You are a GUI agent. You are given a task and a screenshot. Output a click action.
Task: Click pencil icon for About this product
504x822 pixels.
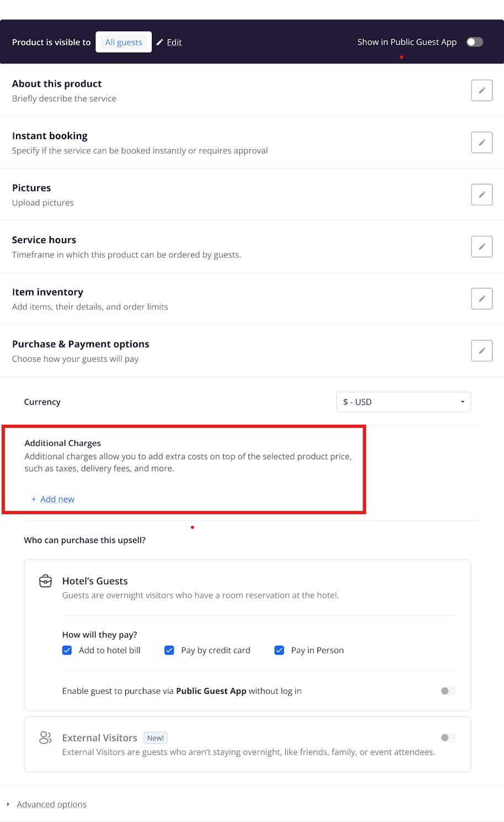481,91
